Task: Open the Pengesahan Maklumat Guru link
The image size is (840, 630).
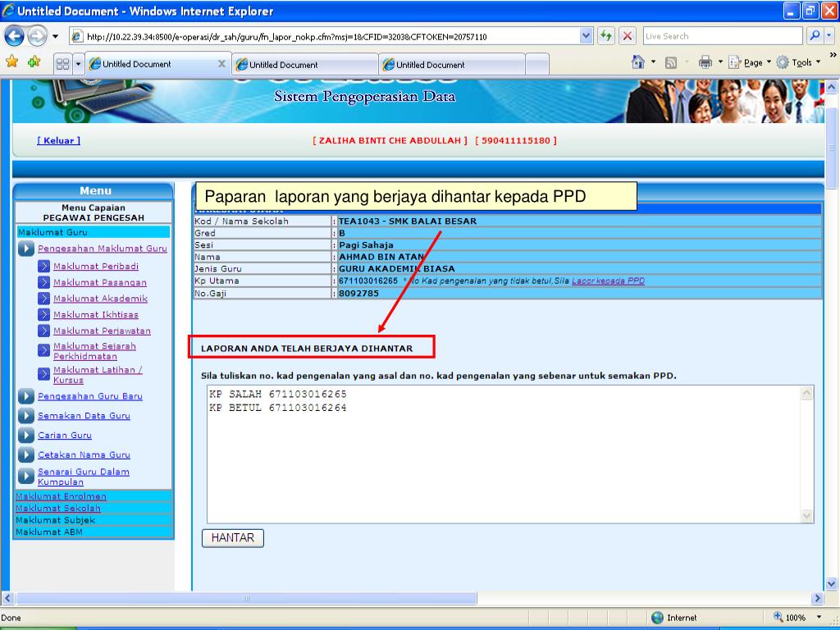Action: (103, 249)
